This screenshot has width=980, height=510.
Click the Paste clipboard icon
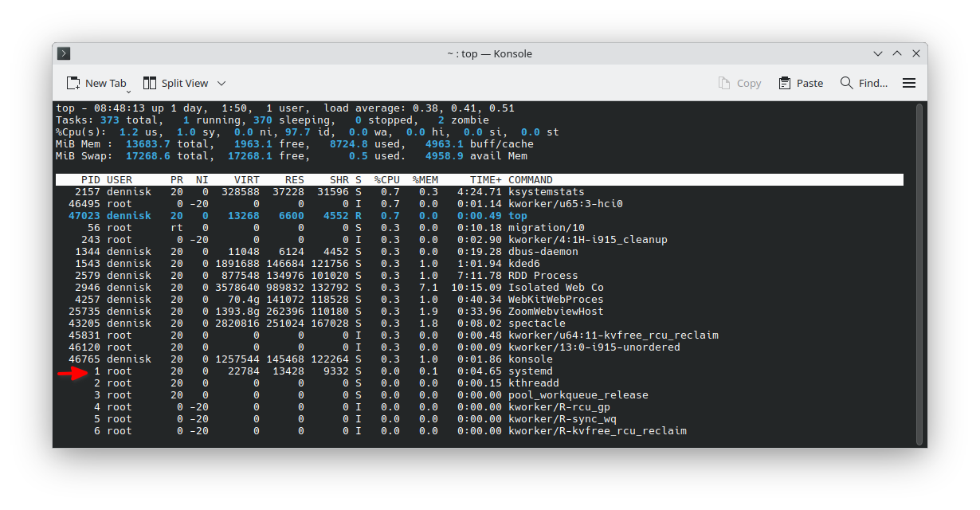[785, 83]
